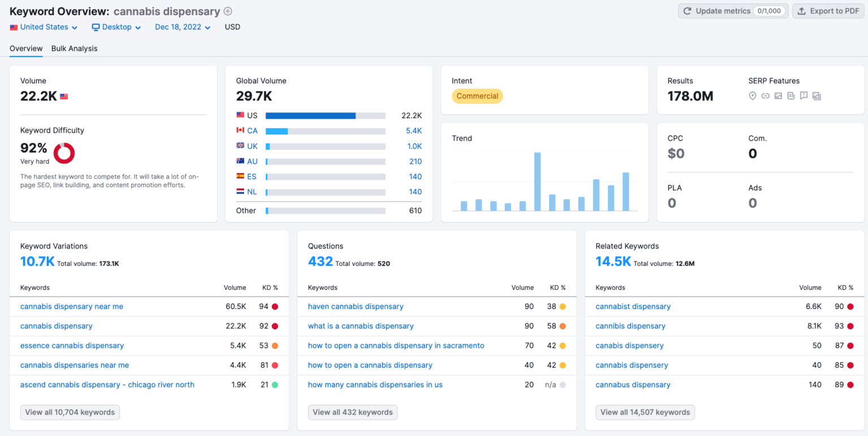
Task: Click the single Image SERP feature icon
Action: click(x=778, y=96)
